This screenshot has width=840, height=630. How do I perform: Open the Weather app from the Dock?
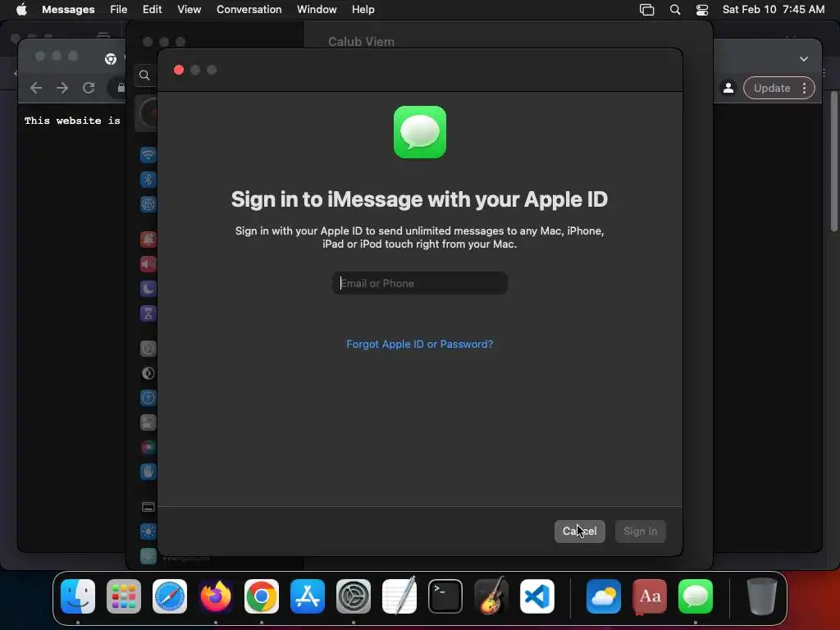coord(604,596)
